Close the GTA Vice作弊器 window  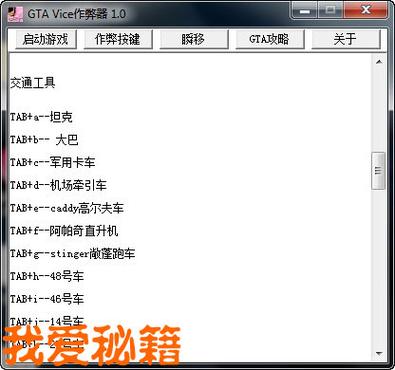(x=366, y=11)
